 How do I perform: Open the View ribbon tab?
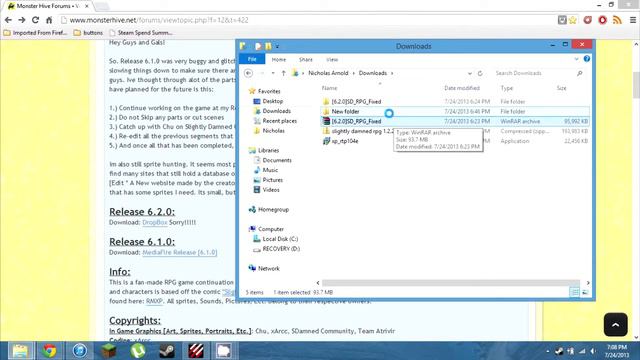pos(332,60)
